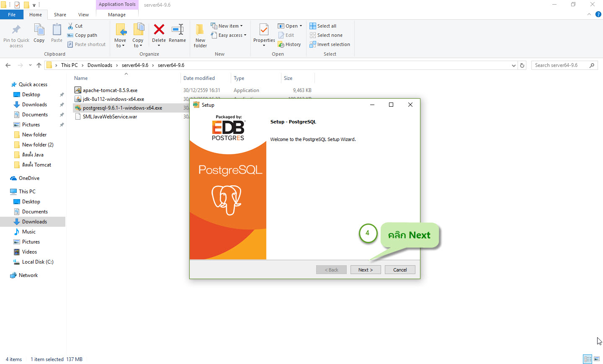Open the Copy to menu
The width and height of the screenshot is (603, 364).
[x=138, y=36]
